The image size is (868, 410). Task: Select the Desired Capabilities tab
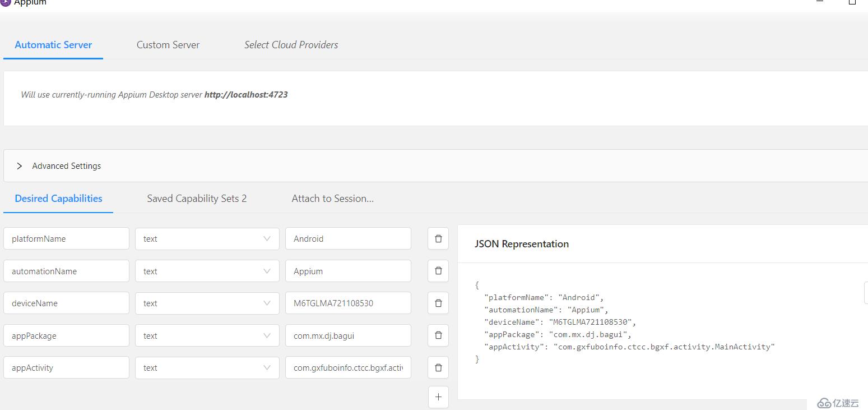[x=58, y=199]
